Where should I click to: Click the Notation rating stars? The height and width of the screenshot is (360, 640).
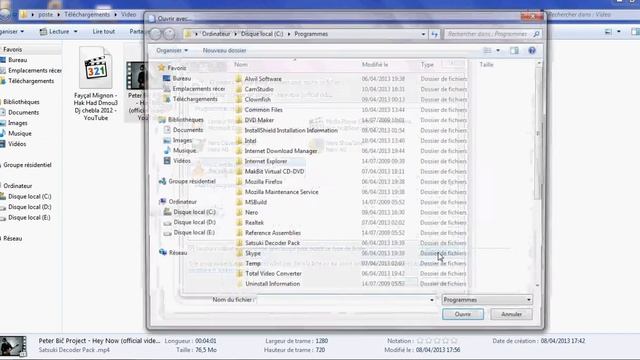[437, 340]
